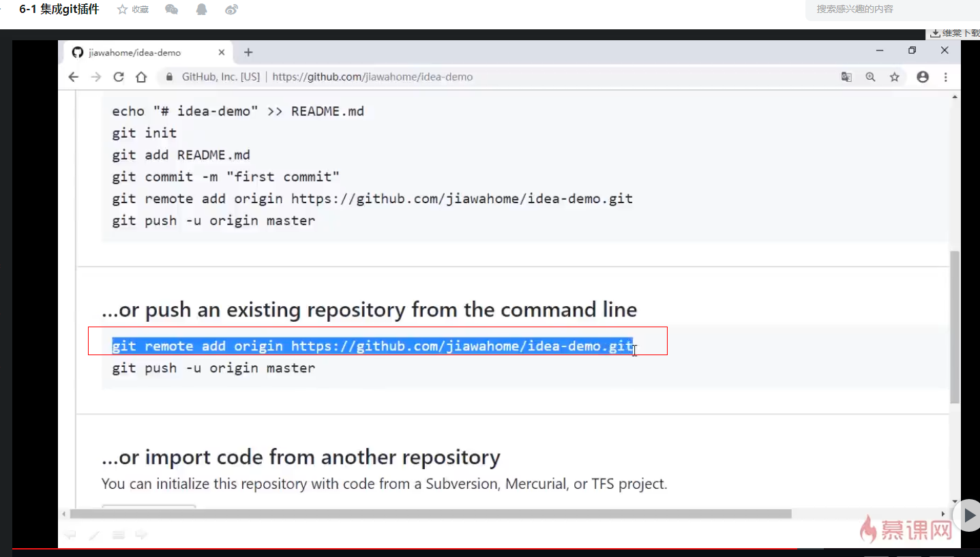980x557 pixels.
Task: Click the 'import code from another repository' heading
Action: pyautogui.click(x=301, y=457)
